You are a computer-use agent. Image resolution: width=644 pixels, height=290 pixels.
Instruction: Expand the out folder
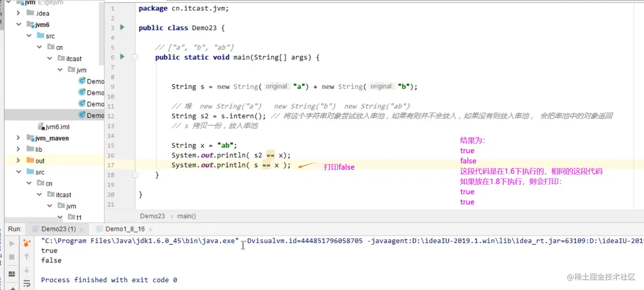pyautogui.click(x=18, y=161)
